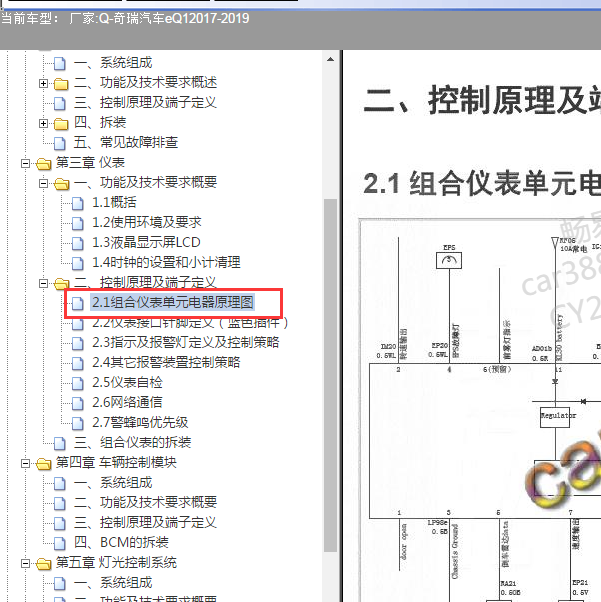Open 2.6网络通信 page
Viewport: 601px width, 602px height.
pos(127,402)
